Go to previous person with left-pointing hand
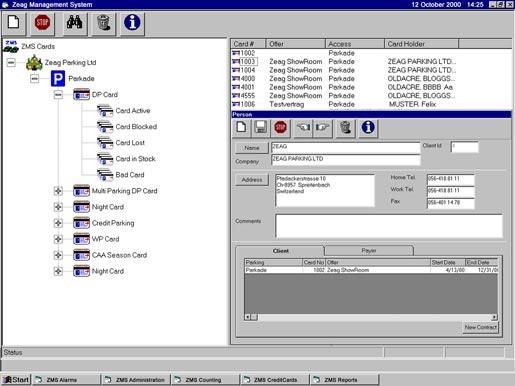This screenshot has height=386, width=515. coord(303,127)
